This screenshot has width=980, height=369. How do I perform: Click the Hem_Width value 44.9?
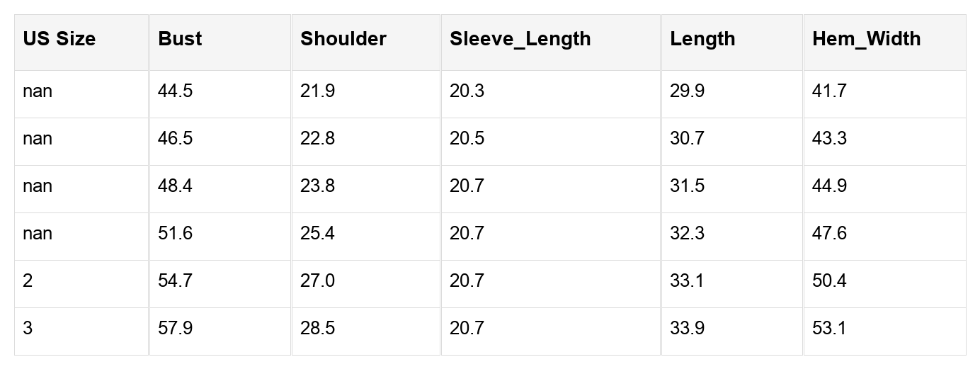click(829, 186)
